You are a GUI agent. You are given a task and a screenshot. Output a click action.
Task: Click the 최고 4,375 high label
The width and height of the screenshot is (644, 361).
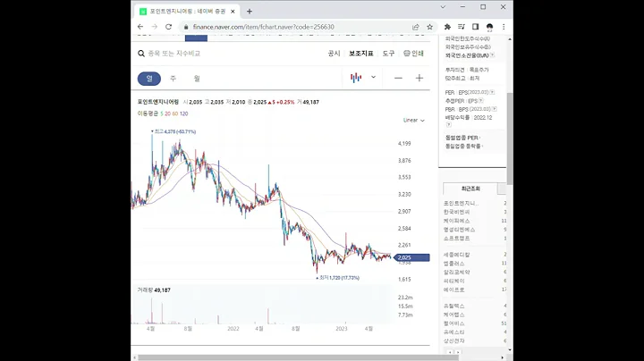(174, 131)
